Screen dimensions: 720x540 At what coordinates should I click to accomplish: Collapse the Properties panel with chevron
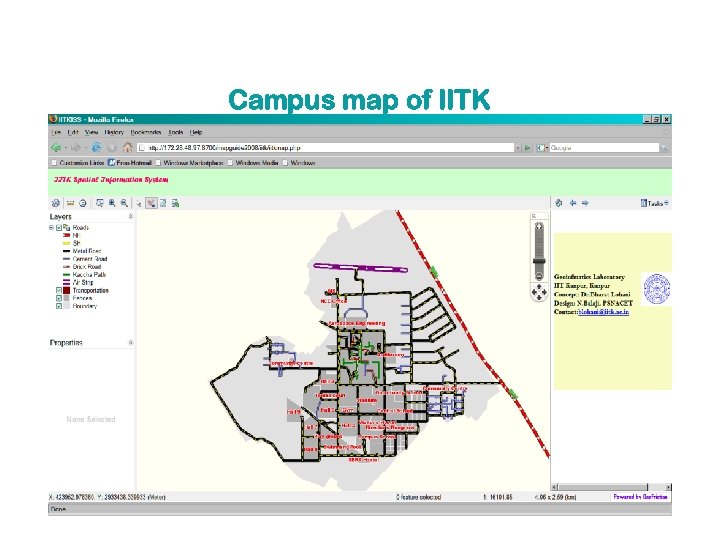(130, 343)
